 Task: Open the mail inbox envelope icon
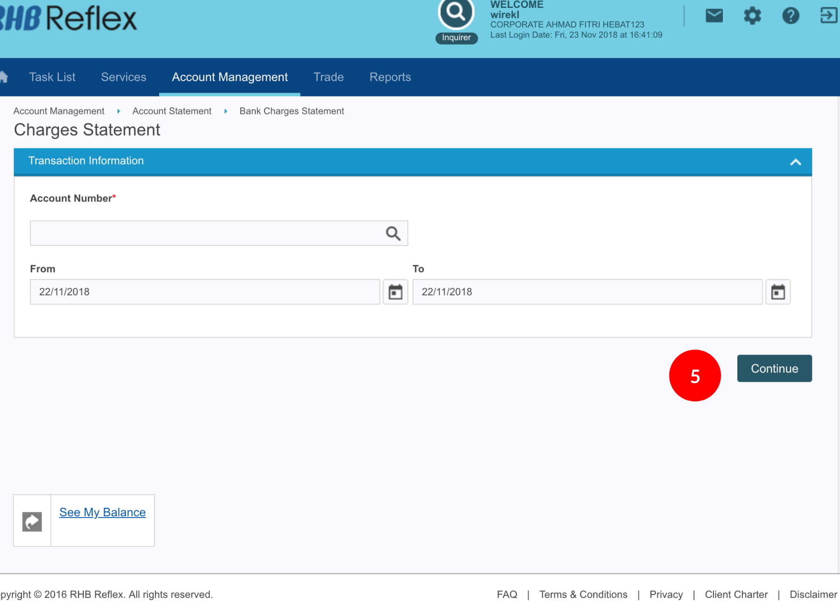coord(714,16)
